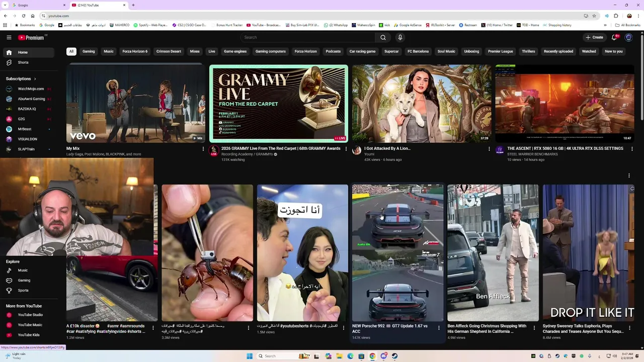Screen dimensions: 644x362
Task: Open More actions for Lion video
Action: coord(489,149)
